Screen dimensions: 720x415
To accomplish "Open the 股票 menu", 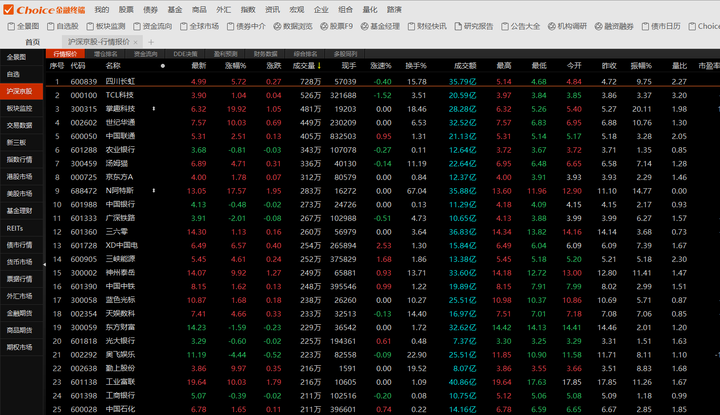I will pos(126,10).
